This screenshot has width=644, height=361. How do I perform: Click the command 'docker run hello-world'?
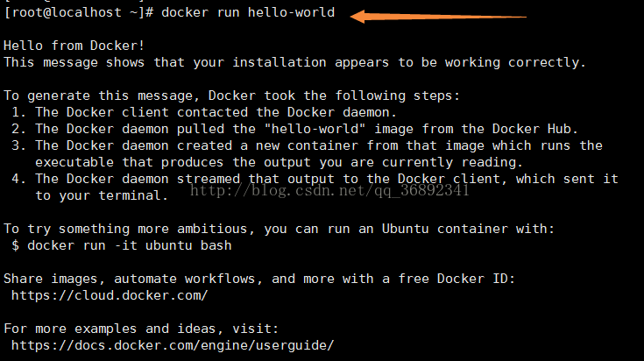pos(248,12)
